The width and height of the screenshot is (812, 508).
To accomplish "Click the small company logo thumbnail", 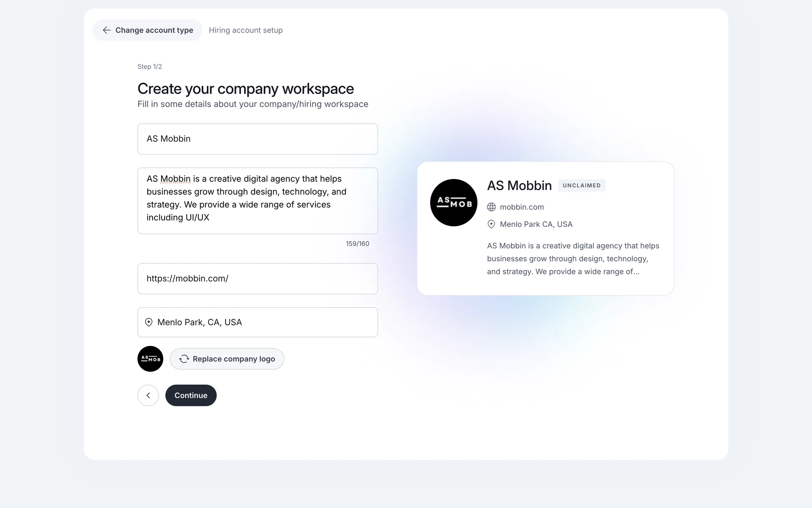I will (x=150, y=359).
